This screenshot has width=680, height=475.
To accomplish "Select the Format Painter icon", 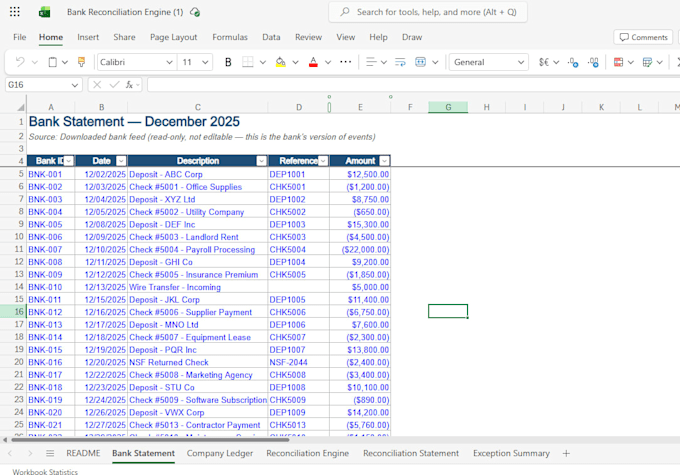I will click(81, 62).
